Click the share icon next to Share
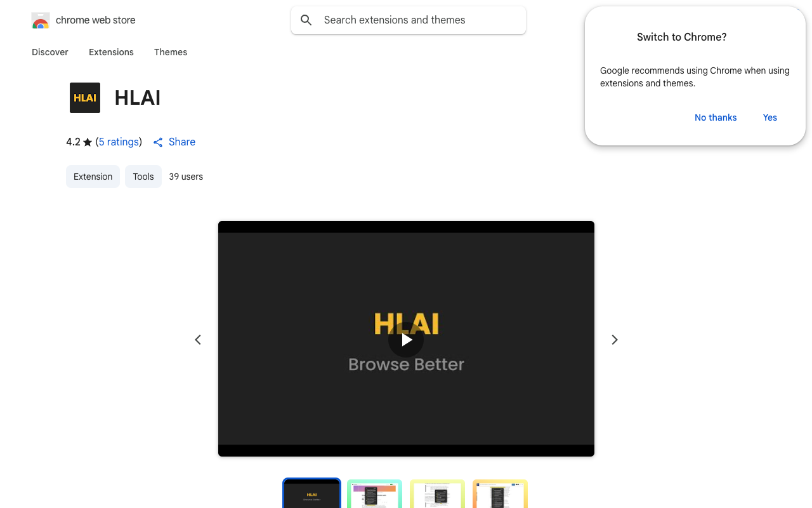This screenshot has height=508, width=812. (x=158, y=142)
